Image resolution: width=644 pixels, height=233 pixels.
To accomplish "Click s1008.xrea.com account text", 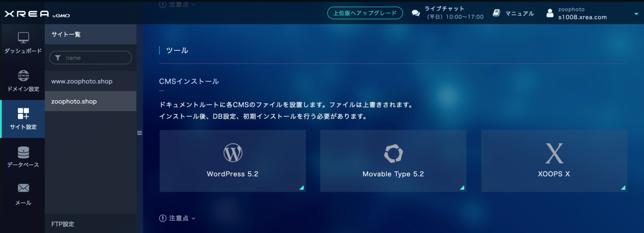I will coord(582,17).
